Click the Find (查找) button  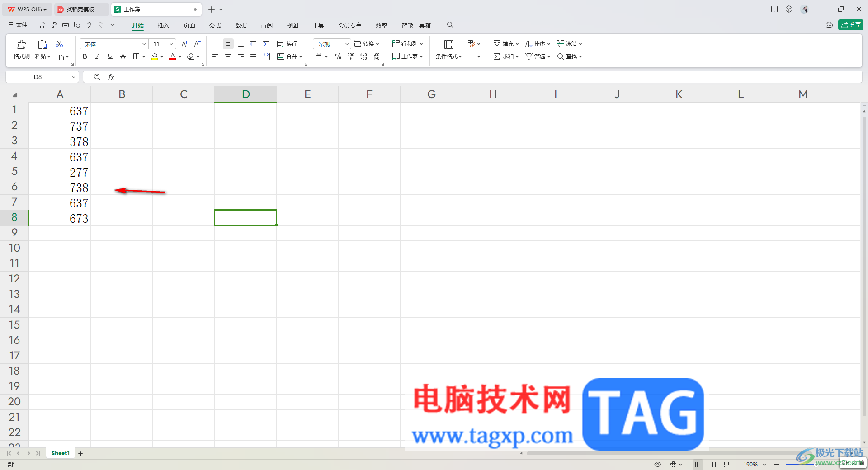coord(569,56)
